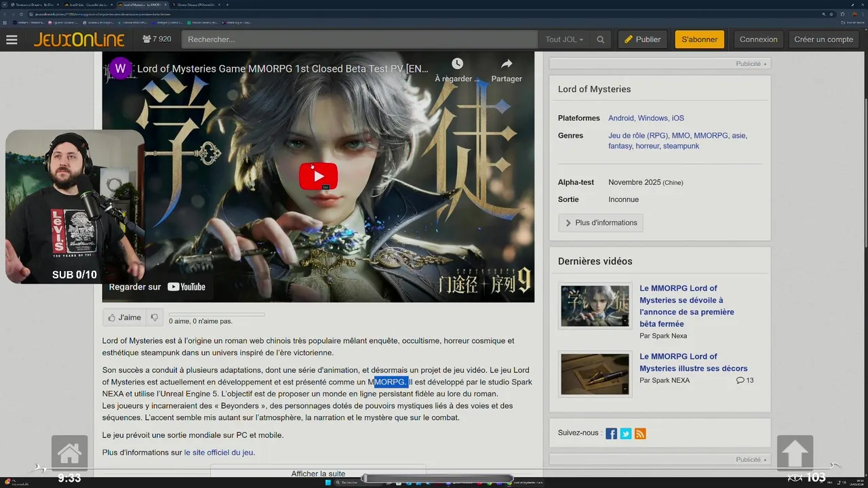868x488 pixels.
Task: Open the Windows Start button on taskbar
Action: [329, 482]
